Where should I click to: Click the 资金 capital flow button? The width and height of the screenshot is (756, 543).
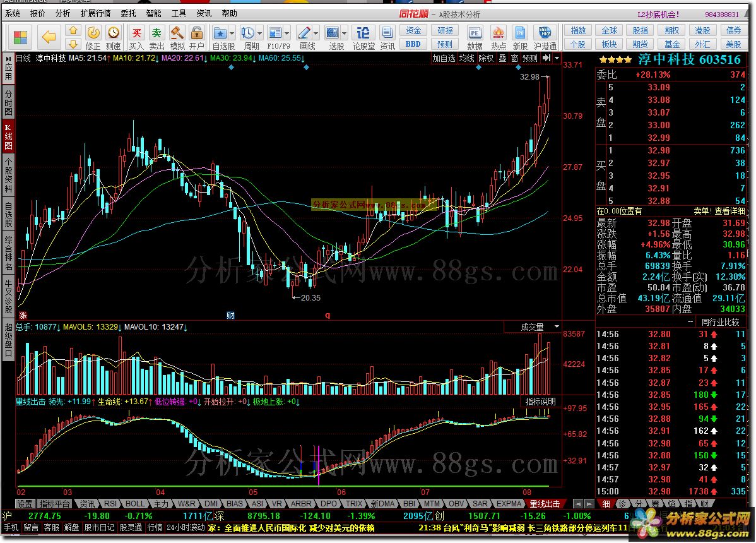(413, 30)
